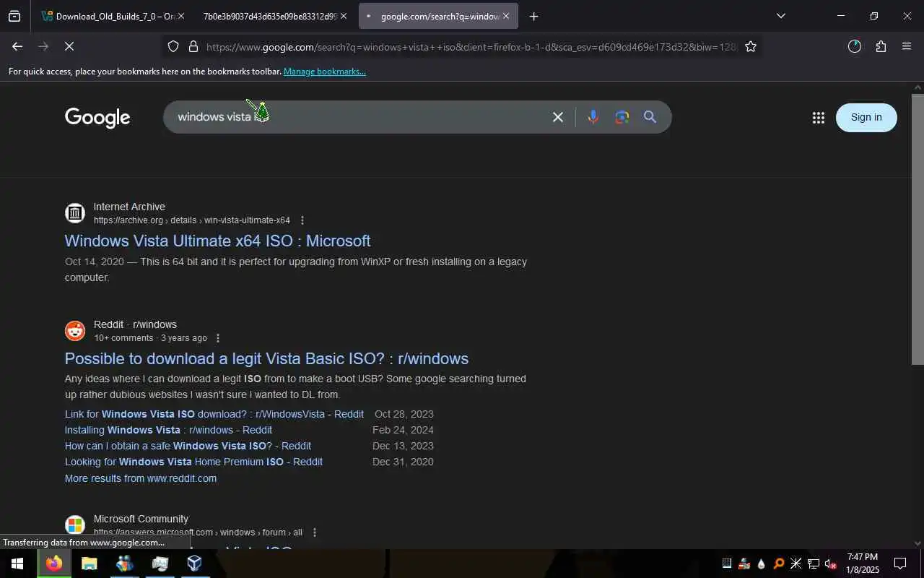
Task: Go back to previous page
Action: pyautogui.click(x=17, y=46)
